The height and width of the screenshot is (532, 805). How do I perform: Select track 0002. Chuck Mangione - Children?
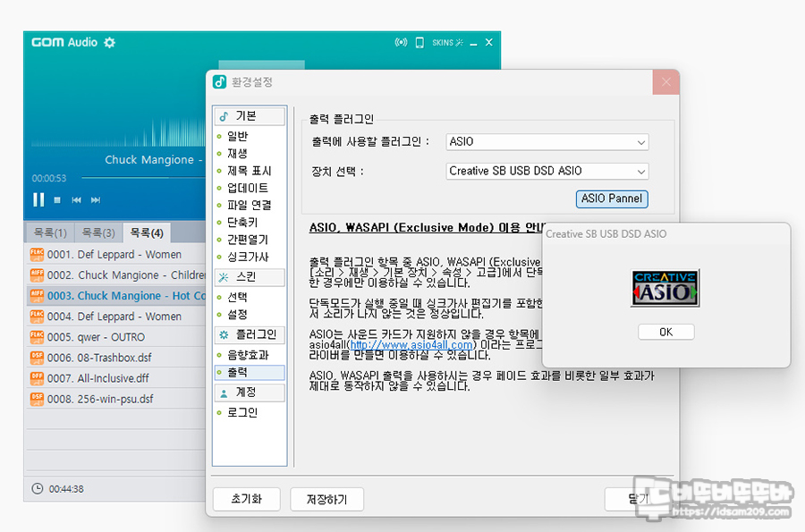click(x=116, y=275)
